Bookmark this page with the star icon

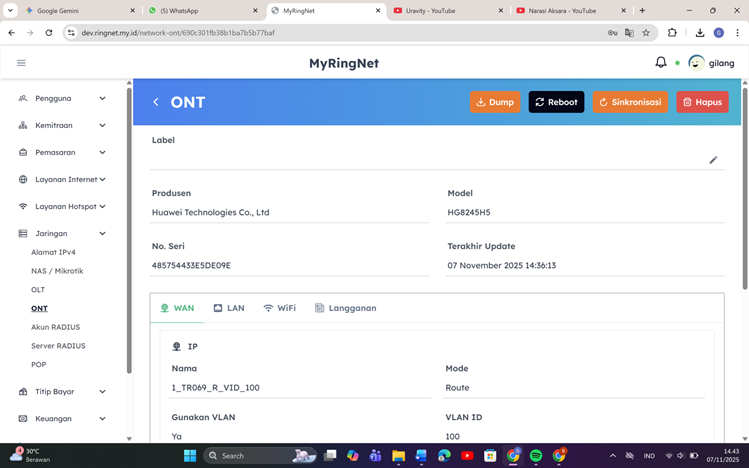point(646,32)
